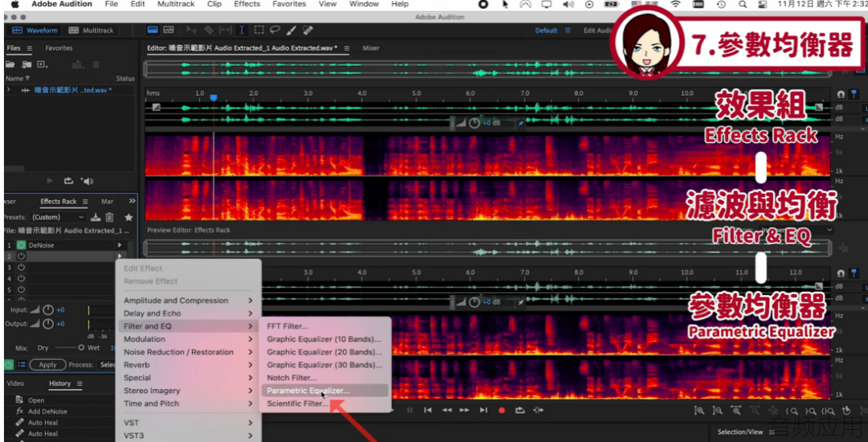This screenshot has height=442, width=868.
Task: Click the Input gain knob
Action: tap(48, 309)
